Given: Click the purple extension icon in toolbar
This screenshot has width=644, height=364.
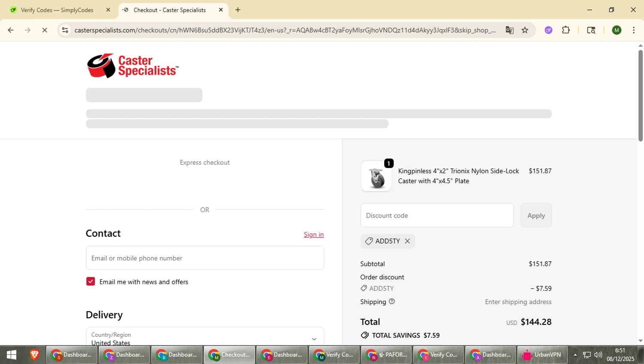Looking at the screenshot, I should click(548, 30).
